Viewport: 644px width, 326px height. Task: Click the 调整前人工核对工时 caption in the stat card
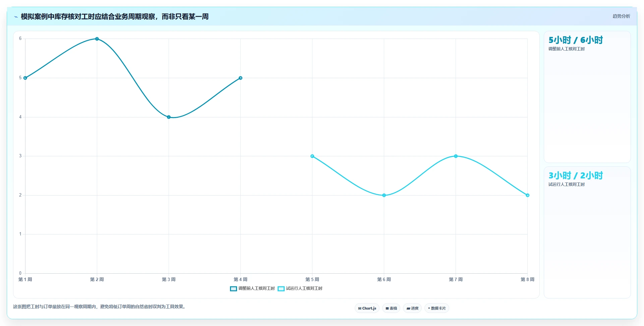tap(566, 49)
